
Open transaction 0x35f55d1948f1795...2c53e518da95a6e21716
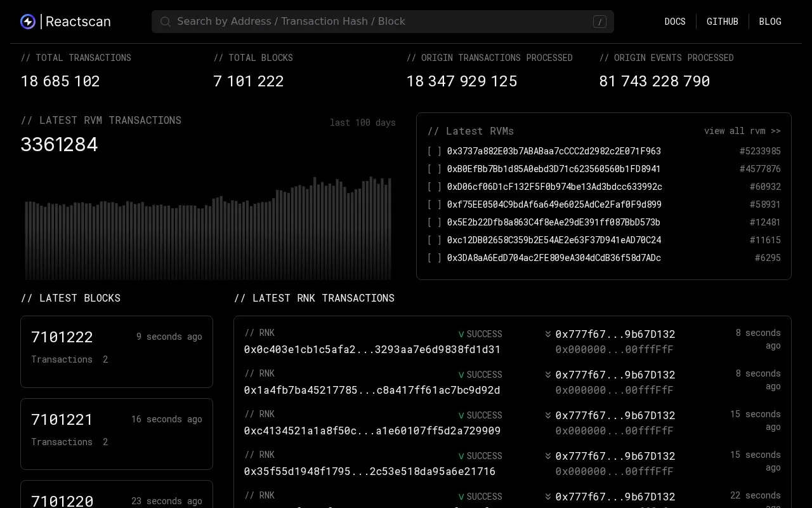pyautogui.click(x=370, y=471)
